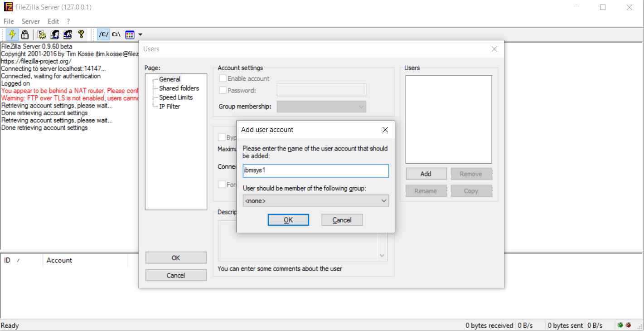Screen dimensions: 644x331
Task: Open the Server menu
Action: coord(31,21)
